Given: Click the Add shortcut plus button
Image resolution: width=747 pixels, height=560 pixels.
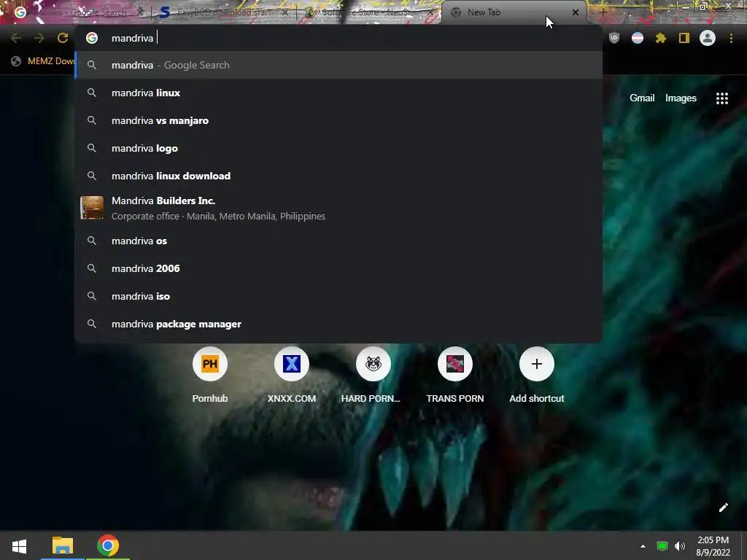Looking at the screenshot, I should tap(537, 364).
